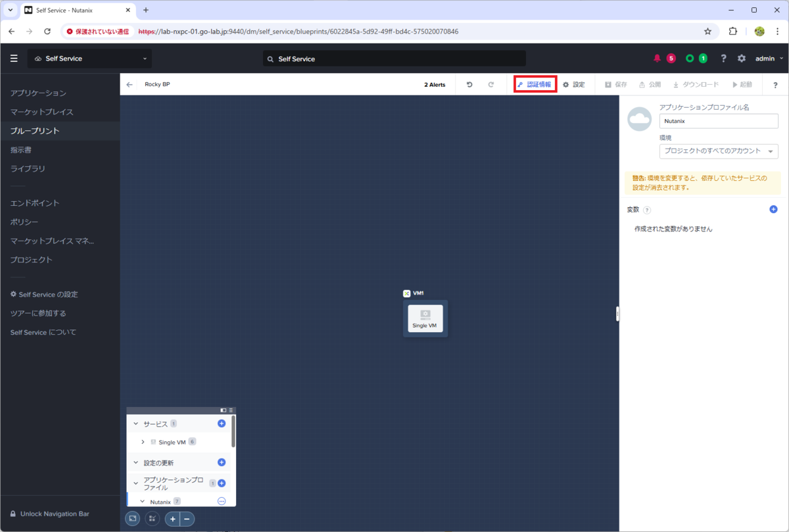The height and width of the screenshot is (532, 789).
Task: Go back using the blueprint back arrow
Action: [130, 85]
